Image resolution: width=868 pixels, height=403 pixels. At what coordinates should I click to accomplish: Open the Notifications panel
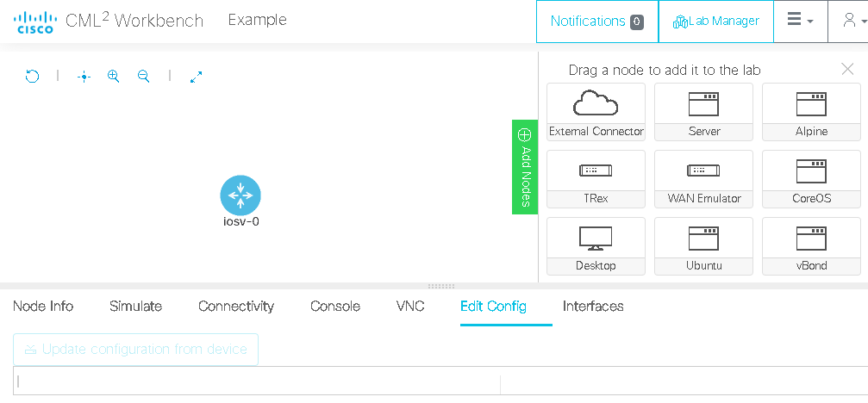[x=596, y=22]
